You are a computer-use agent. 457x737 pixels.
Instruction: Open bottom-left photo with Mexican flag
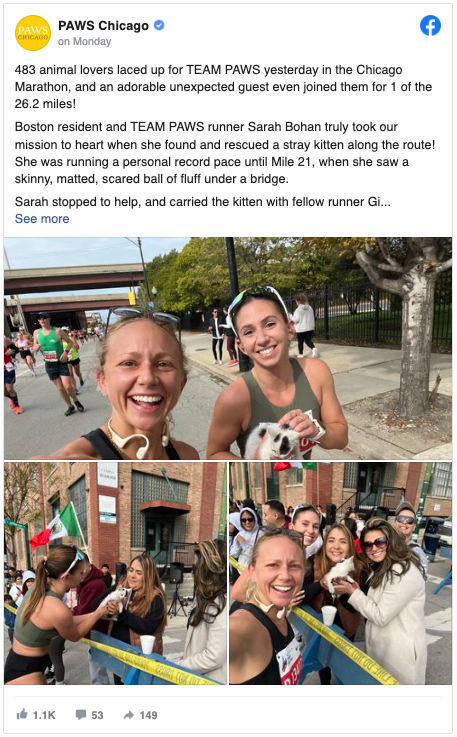tap(116, 573)
